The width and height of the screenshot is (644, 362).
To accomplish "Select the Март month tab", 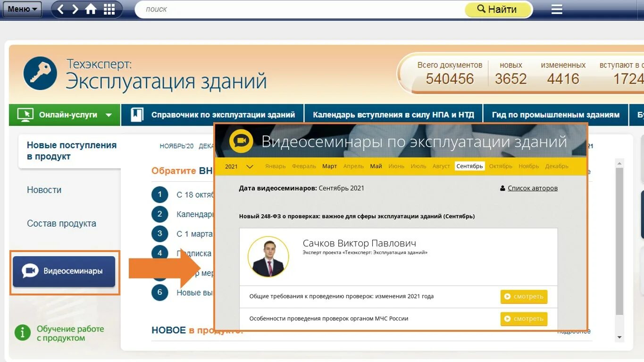I will (329, 166).
